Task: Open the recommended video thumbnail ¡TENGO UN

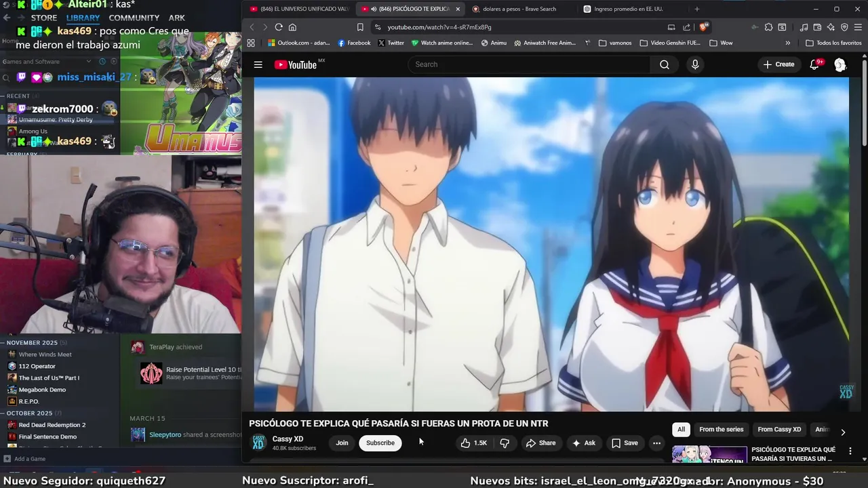Action: point(709,454)
